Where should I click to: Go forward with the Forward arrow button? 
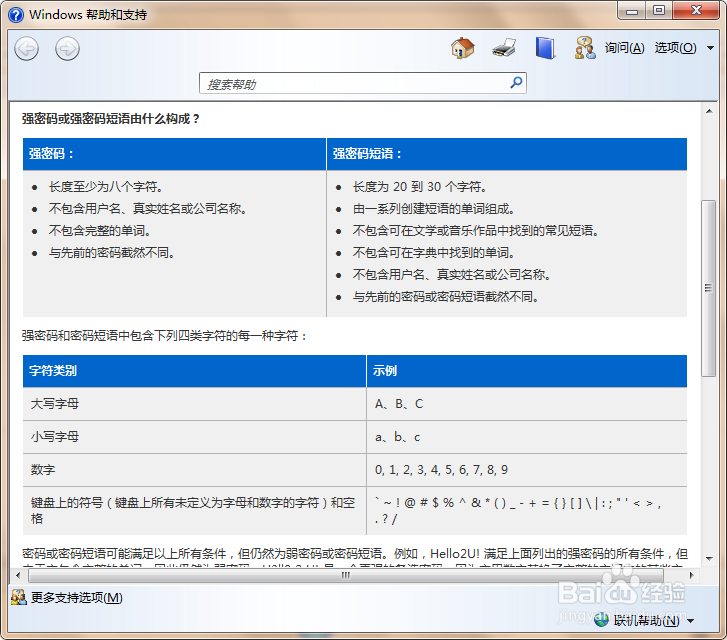click(x=67, y=49)
